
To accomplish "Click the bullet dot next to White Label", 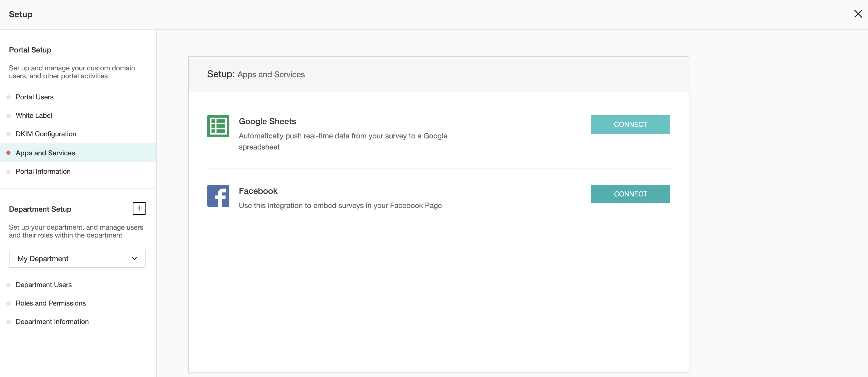I will 8,115.
